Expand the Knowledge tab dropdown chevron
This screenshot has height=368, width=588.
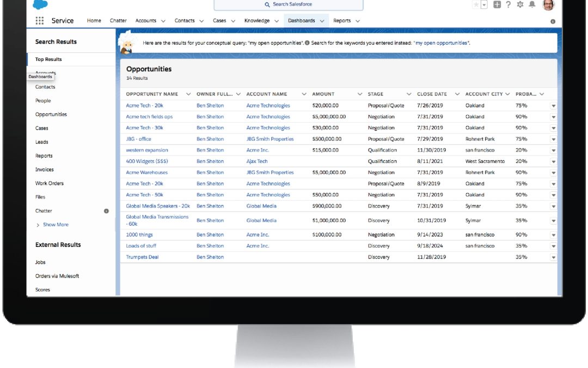click(x=277, y=21)
